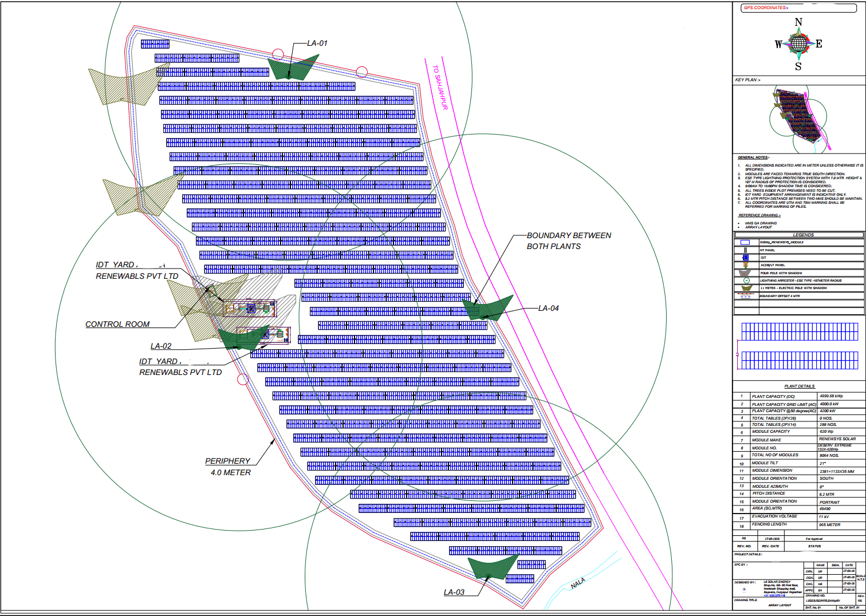Viewport: 866px width, 616px height.
Task: Select the blue module rectangle legend symbol
Action: [x=745, y=242]
